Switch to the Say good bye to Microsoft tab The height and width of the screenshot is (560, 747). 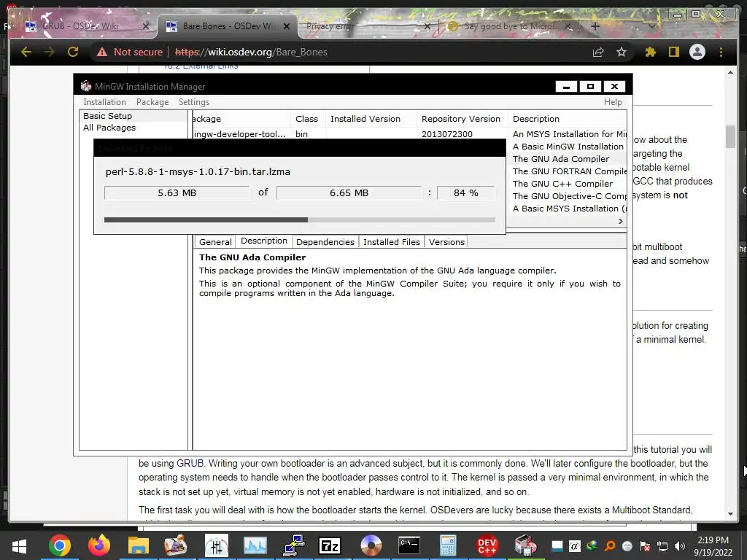(508, 26)
